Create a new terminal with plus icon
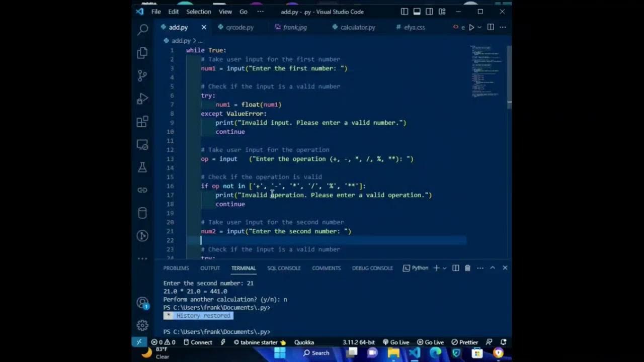 [x=436, y=268]
